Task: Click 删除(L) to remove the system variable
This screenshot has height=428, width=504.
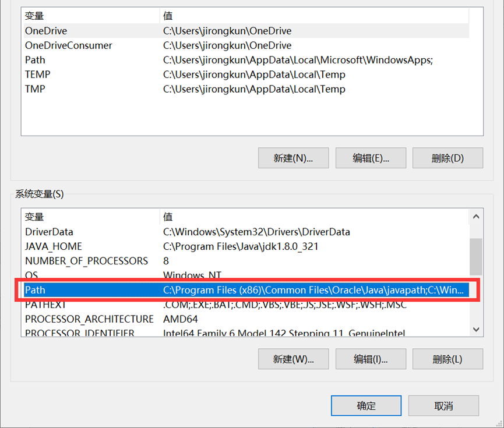Action: (x=447, y=359)
